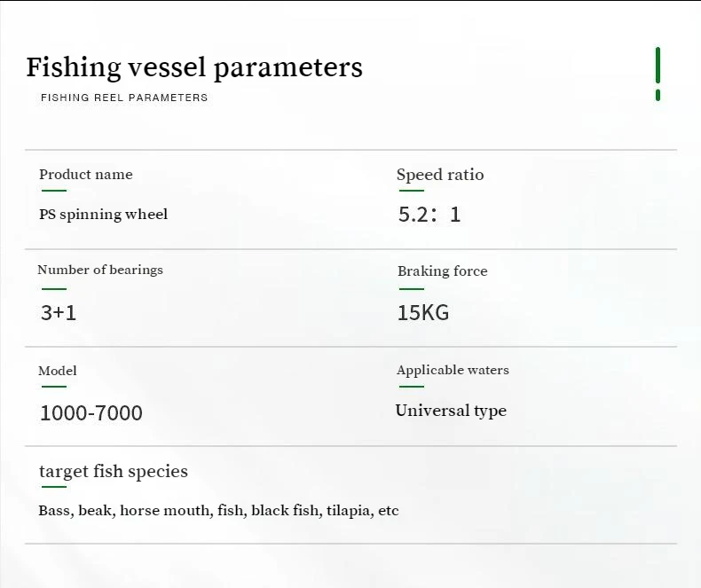Click the 'Speed ratio' label
701x588 pixels.
pos(440,175)
